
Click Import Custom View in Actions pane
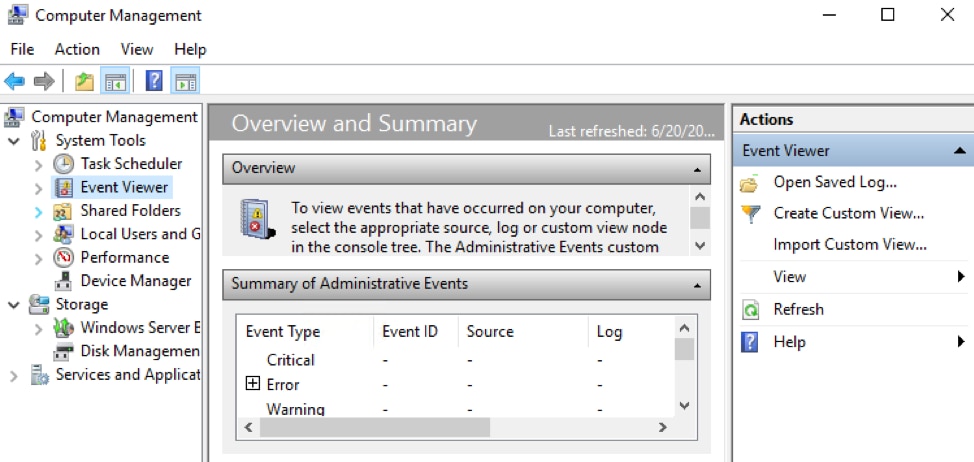(x=849, y=245)
